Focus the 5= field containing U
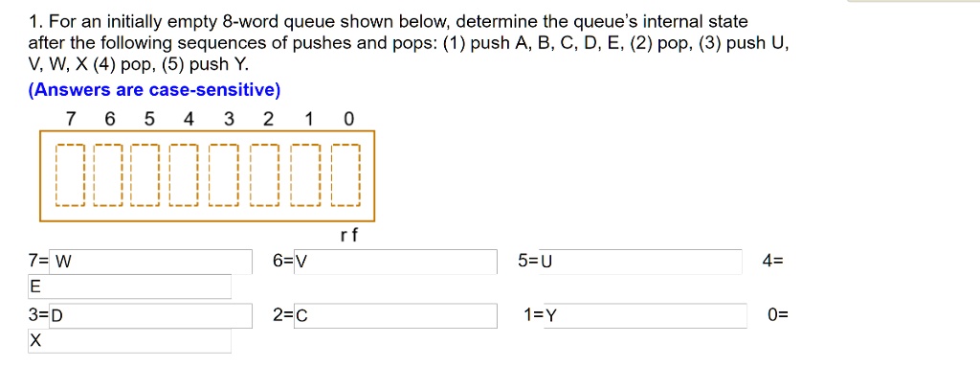 point(640,262)
